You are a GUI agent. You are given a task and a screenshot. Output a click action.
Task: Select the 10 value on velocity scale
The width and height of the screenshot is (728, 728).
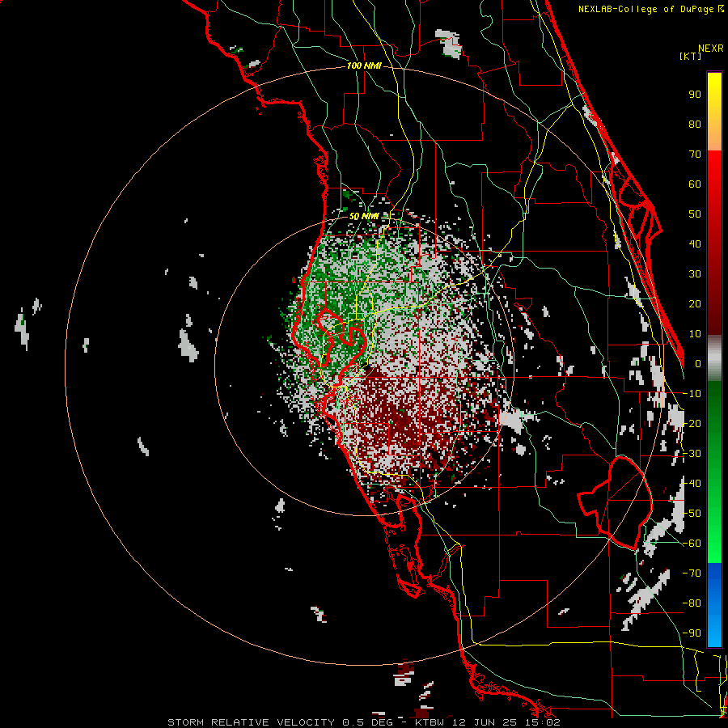click(x=695, y=334)
